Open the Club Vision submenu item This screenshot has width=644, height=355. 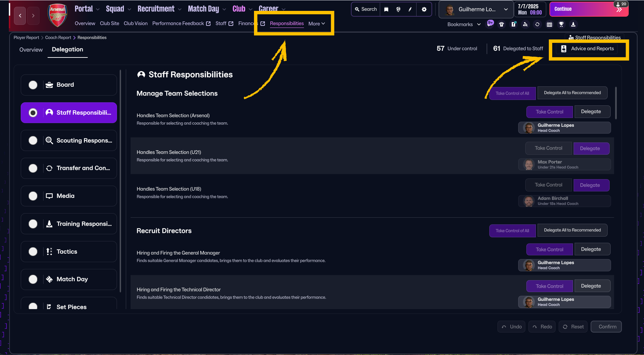click(136, 23)
